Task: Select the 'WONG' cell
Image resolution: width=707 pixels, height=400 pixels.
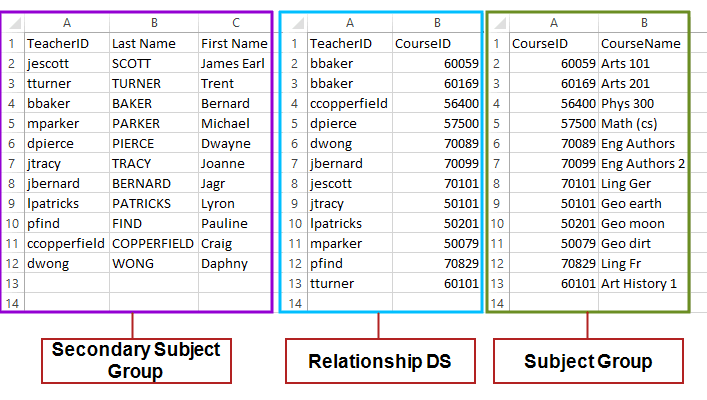Action: tap(154, 263)
